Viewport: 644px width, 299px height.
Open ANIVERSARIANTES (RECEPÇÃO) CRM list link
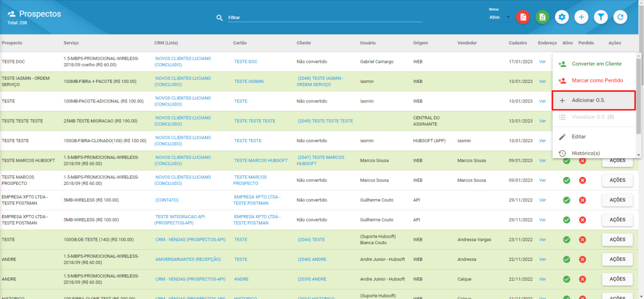pyautogui.click(x=188, y=259)
